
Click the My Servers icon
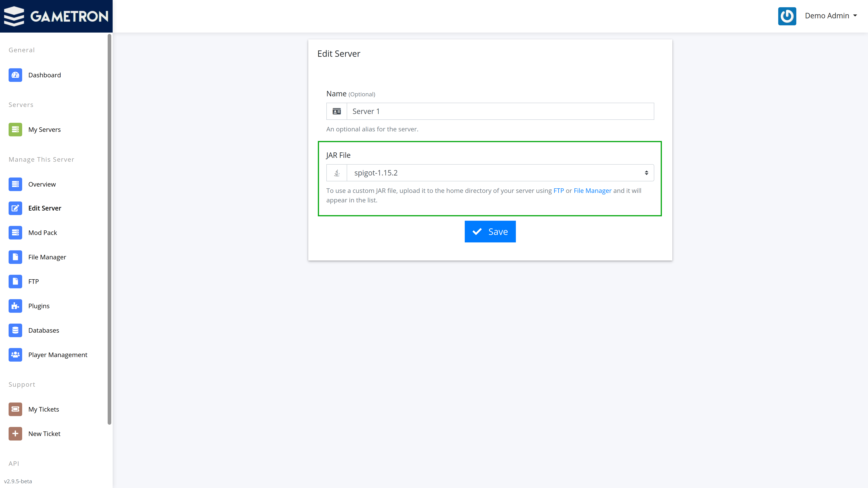[16, 129]
